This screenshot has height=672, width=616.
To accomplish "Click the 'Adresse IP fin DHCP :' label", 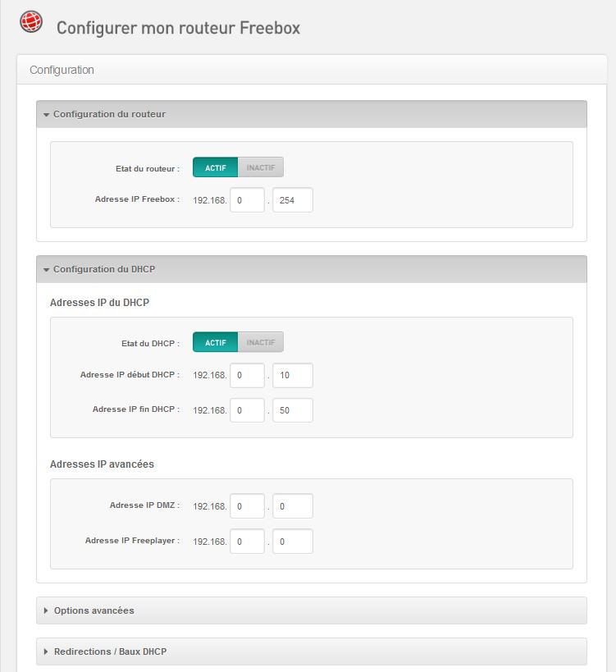I will click(x=136, y=409).
